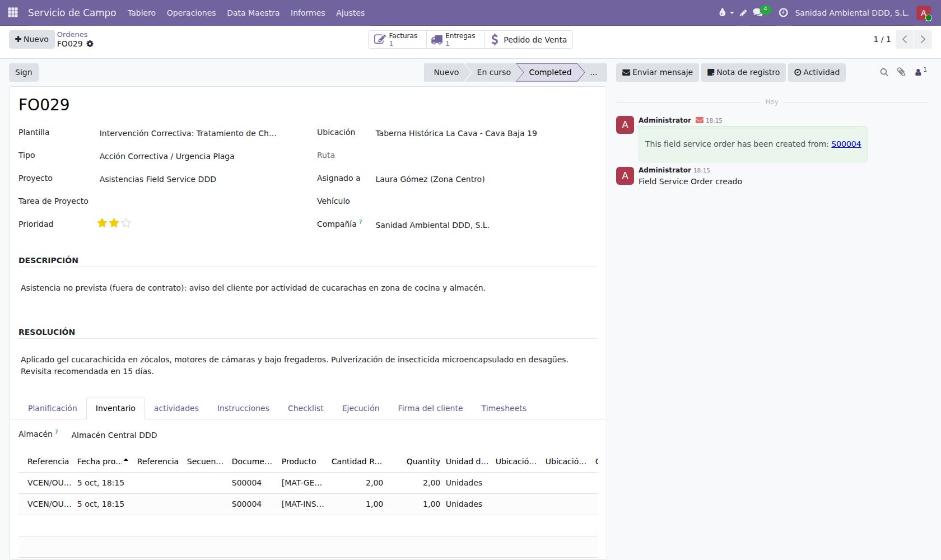Click the [MAT-INS... product cell
The width and height of the screenshot is (941, 560).
pos(302,504)
